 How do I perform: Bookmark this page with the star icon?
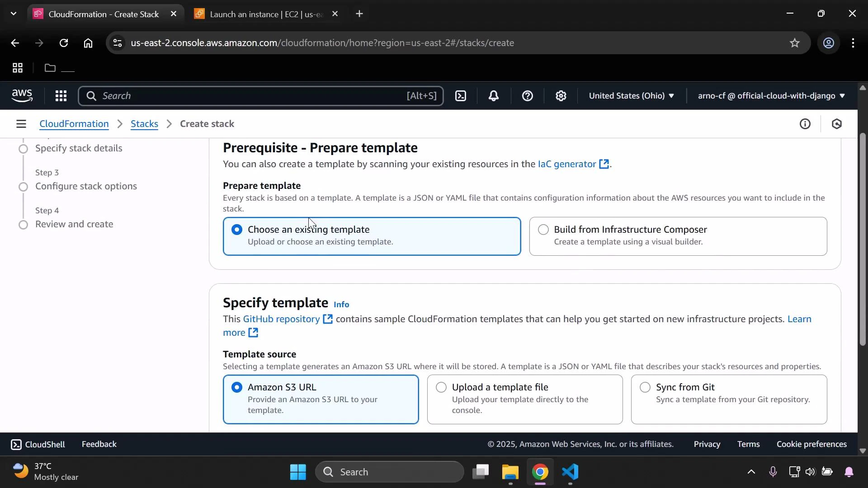(795, 43)
